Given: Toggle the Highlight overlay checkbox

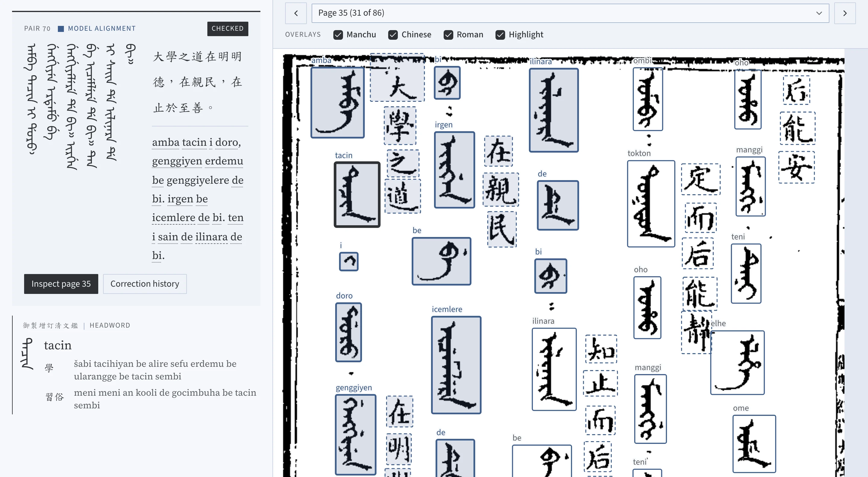Looking at the screenshot, I should tap(500, 35).
